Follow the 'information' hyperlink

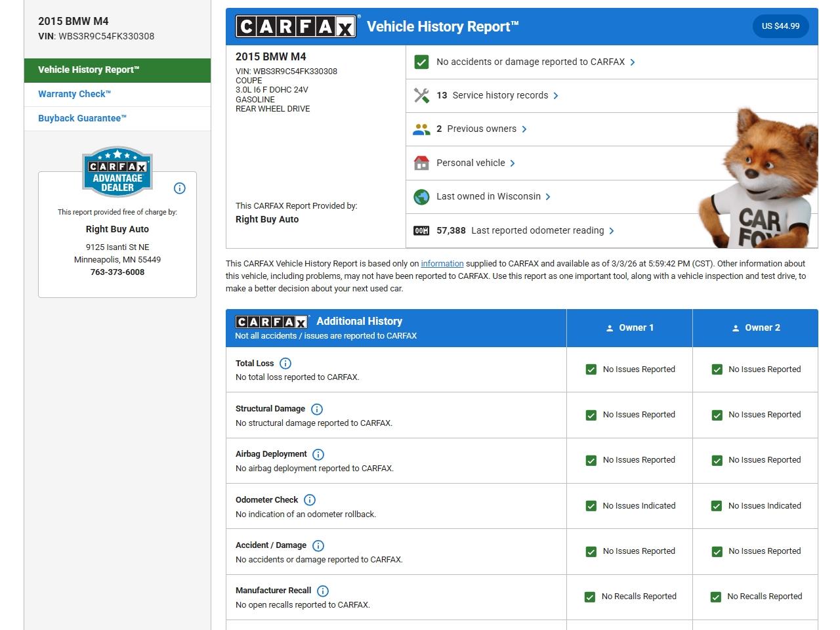pos(442,264)
